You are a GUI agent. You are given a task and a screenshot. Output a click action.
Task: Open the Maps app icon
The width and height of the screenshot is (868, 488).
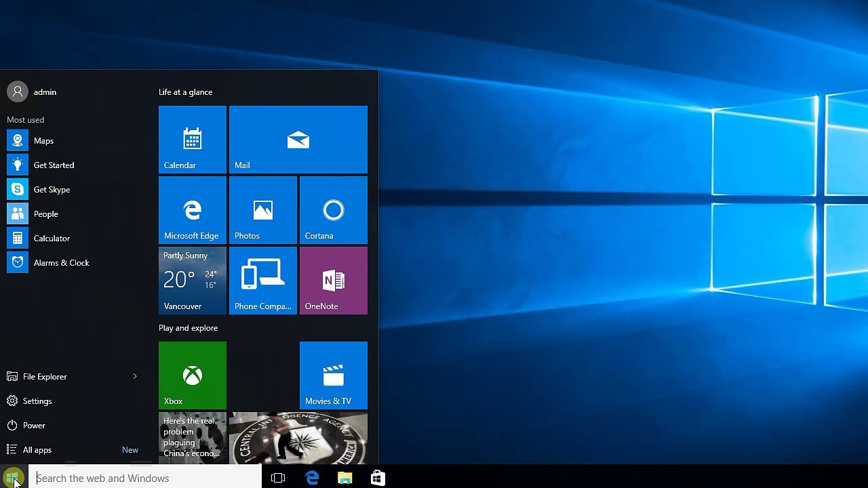point(18,141)
